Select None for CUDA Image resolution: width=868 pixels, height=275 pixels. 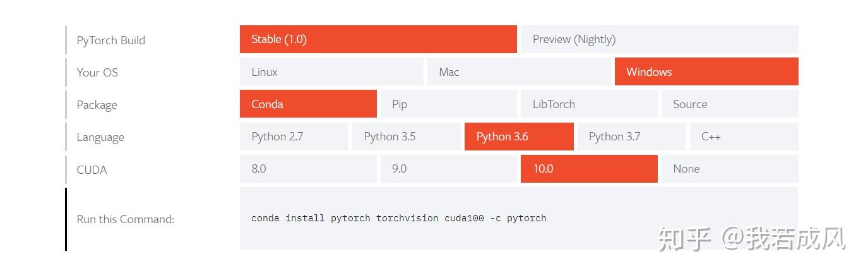coord(729,169)
